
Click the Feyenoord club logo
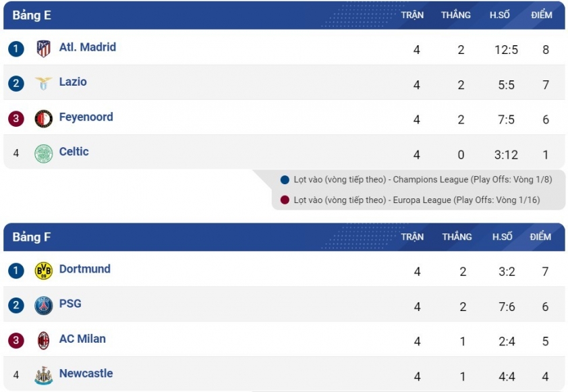pyautogui.click(x=43, y=119)
